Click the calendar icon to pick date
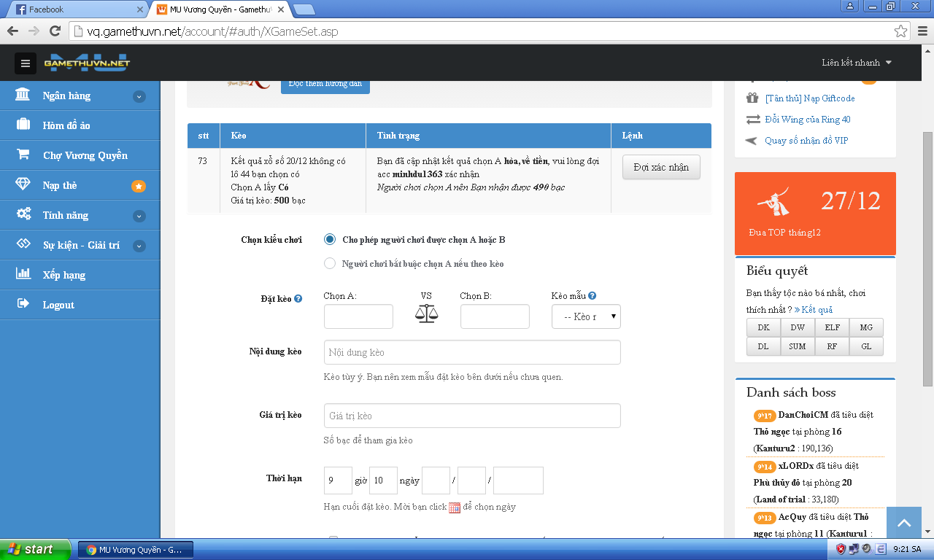 point(455,507)
